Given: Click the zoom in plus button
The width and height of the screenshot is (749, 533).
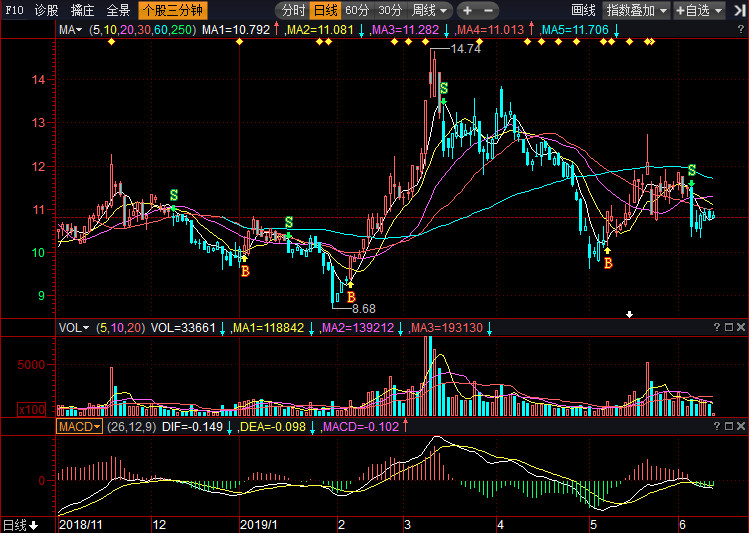Looking at the screenshot, I should coord(467,10).
